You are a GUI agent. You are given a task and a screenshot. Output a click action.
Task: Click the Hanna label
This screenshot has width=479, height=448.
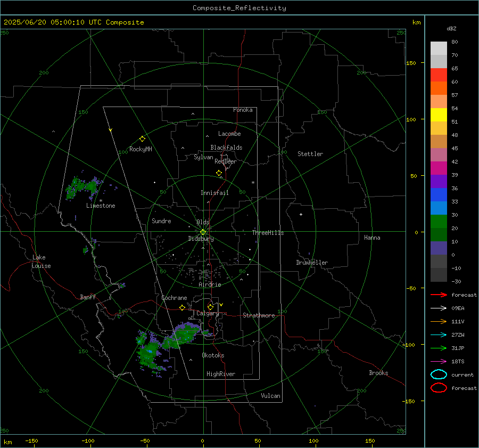point(372,238)
